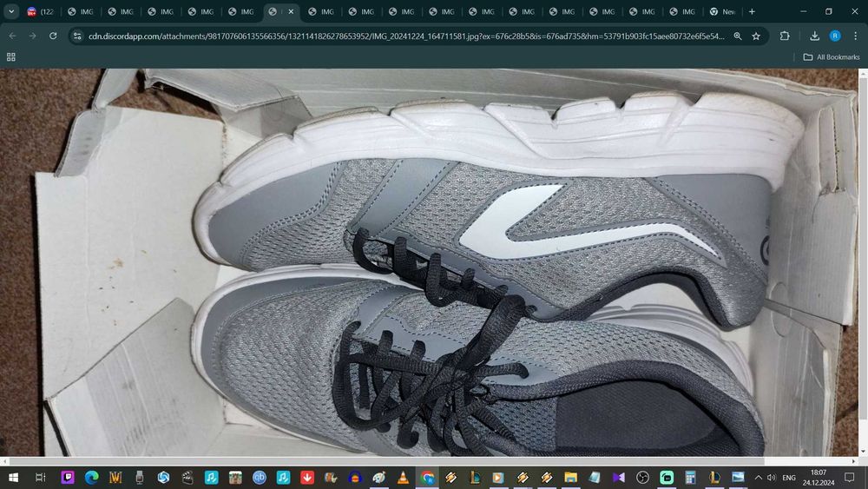Open a new tab with plus button
868x489 pixels.
[x=752, y=11]
